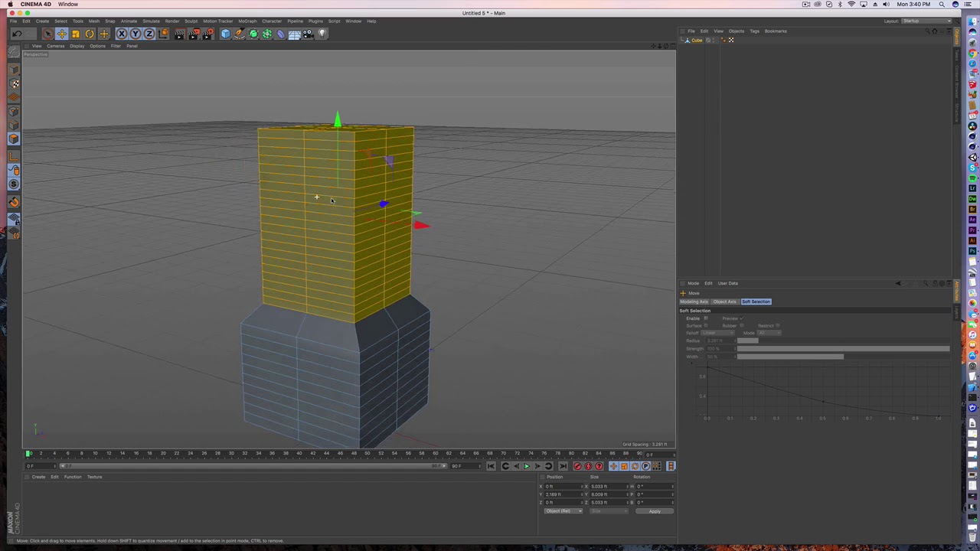The height and width of the screenshot is (551, 980).
Task: Adjust the soft selection Width slider
Action: (843, 357)
